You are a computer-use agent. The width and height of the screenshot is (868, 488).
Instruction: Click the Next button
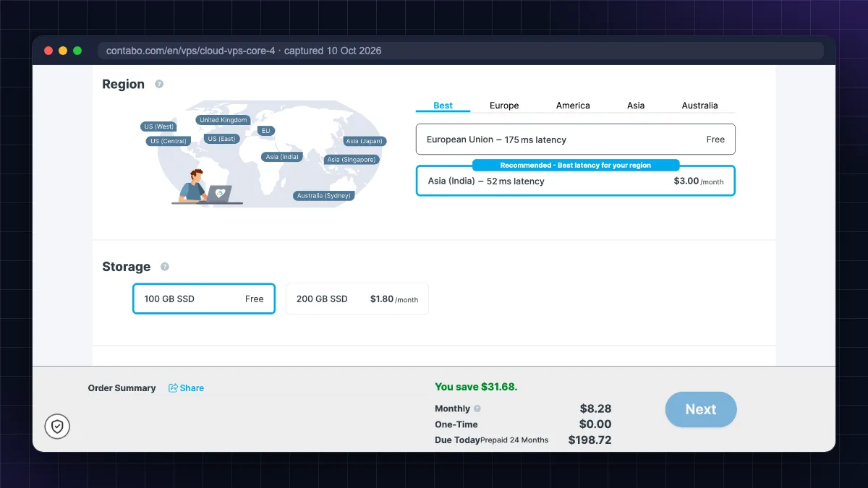pos(701,409)
